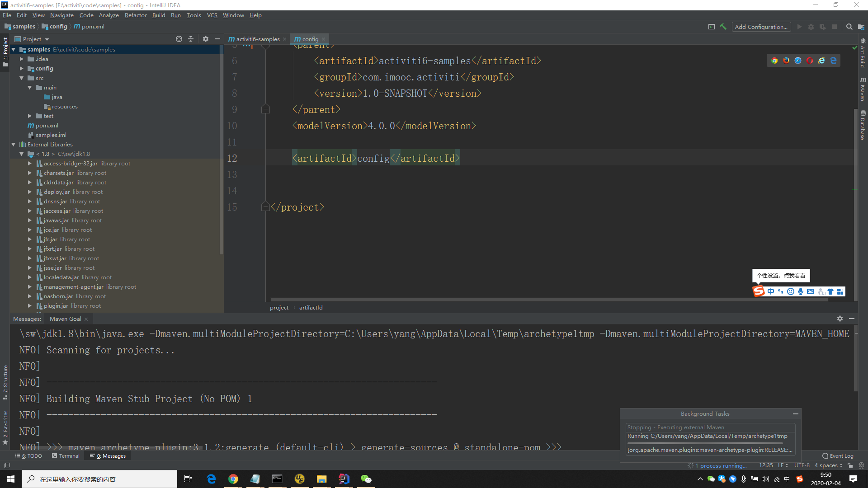Hide the Messages panel with the minus icon

[852, 319]
